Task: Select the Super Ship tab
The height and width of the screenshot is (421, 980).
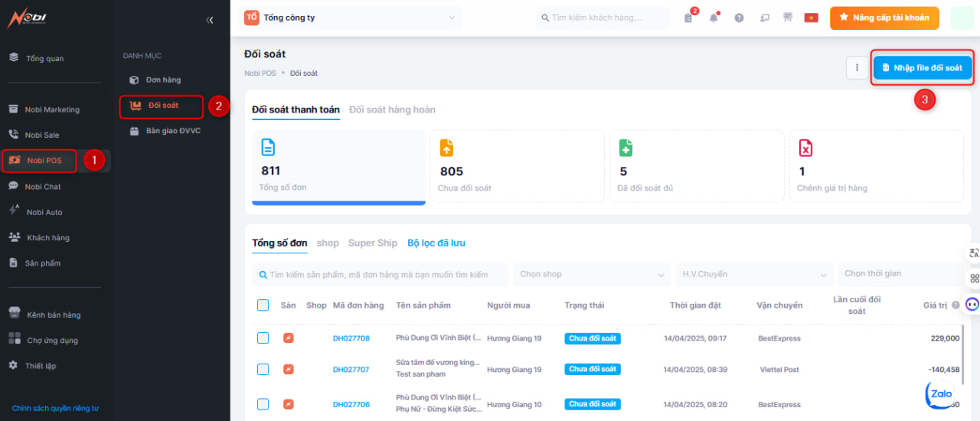Action: click(372, 243)
